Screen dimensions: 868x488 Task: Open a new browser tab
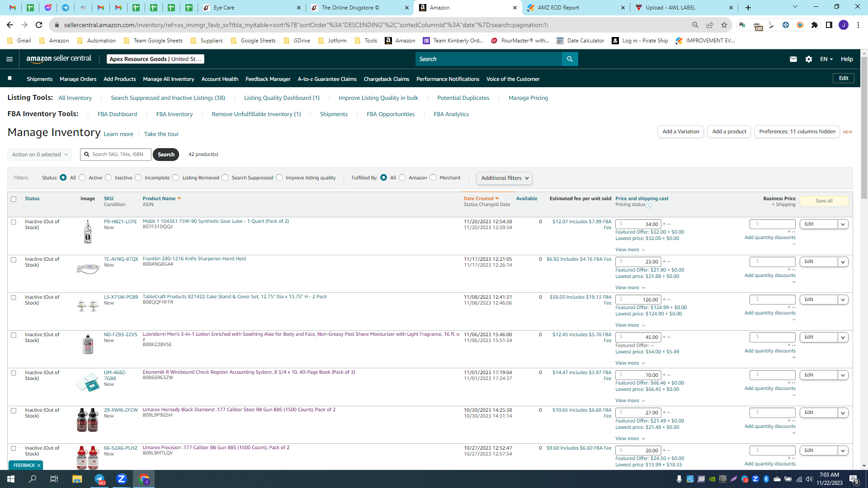click(x=748, y=8)
